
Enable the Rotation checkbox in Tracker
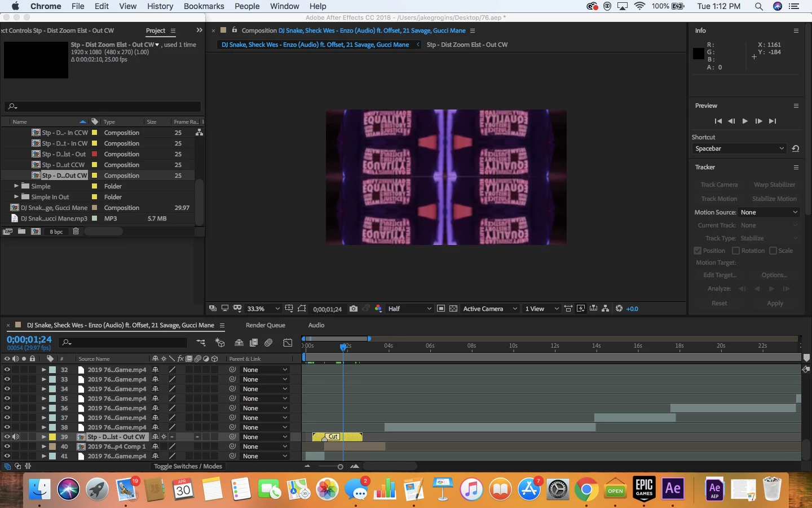(x=735, y=251)
